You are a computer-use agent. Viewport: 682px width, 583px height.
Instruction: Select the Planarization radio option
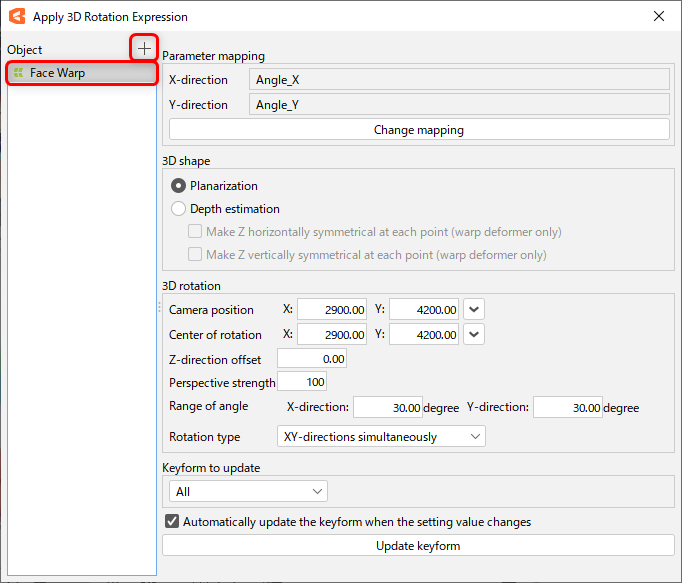pos(179,186)
